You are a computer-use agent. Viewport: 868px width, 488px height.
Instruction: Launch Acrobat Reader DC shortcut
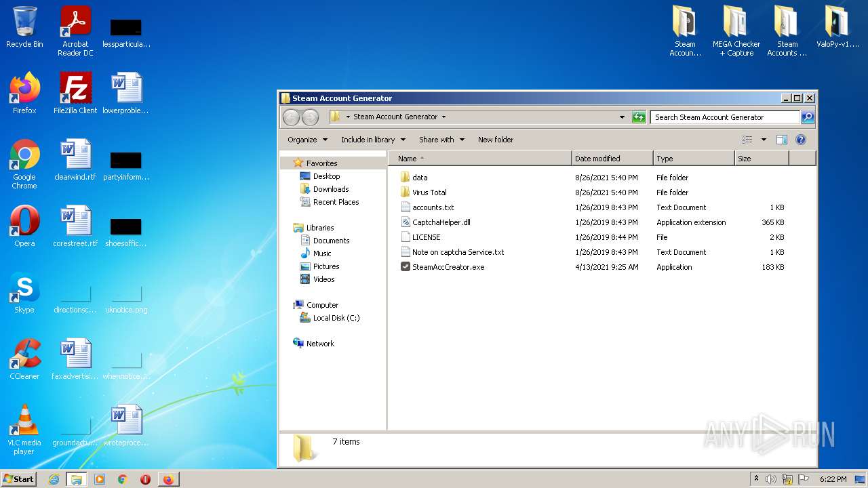tap(75, 31)
